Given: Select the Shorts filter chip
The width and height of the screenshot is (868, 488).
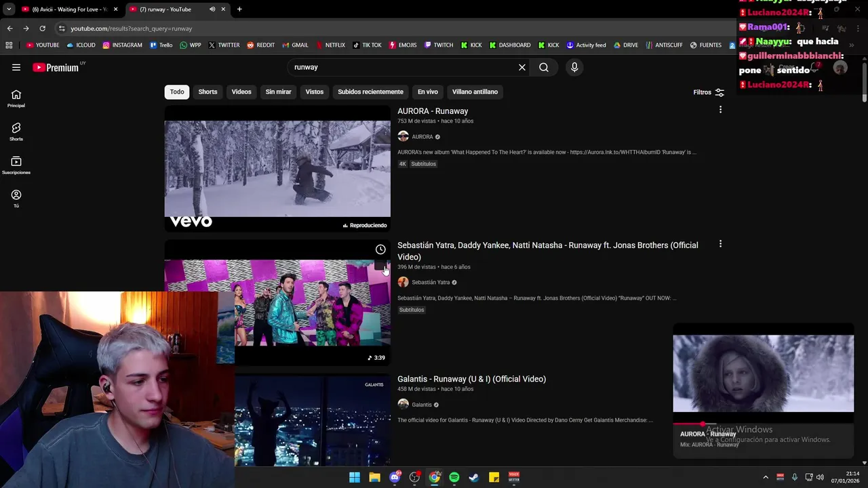Looking at the screenshot, I should pos(208,91).
